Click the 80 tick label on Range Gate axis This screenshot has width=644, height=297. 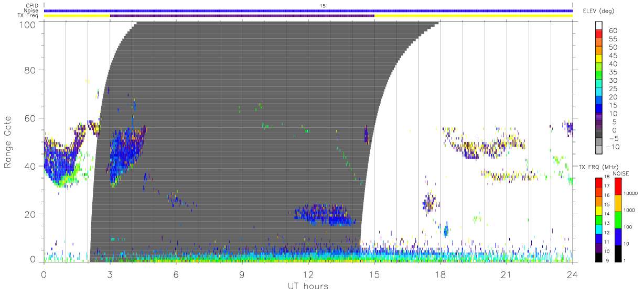[x=30, y=70]
